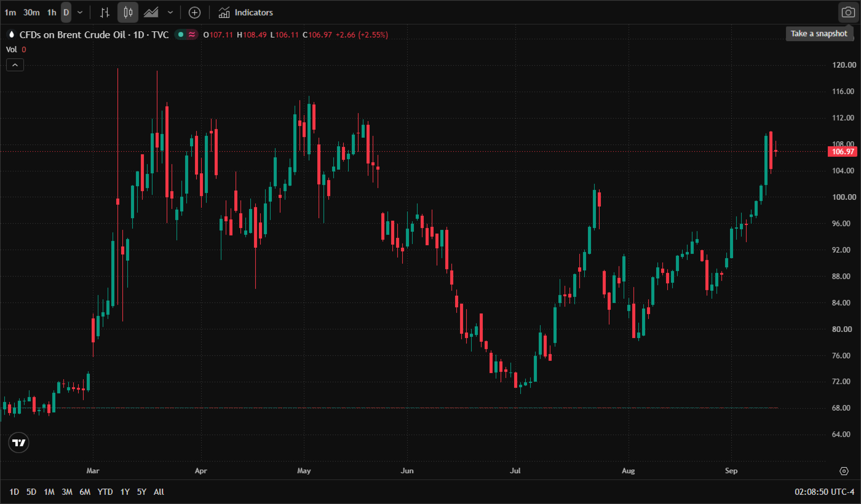Click the 100.00 price axis label
The width and height of the screenshot is (861, 504).
pos(844,197)
